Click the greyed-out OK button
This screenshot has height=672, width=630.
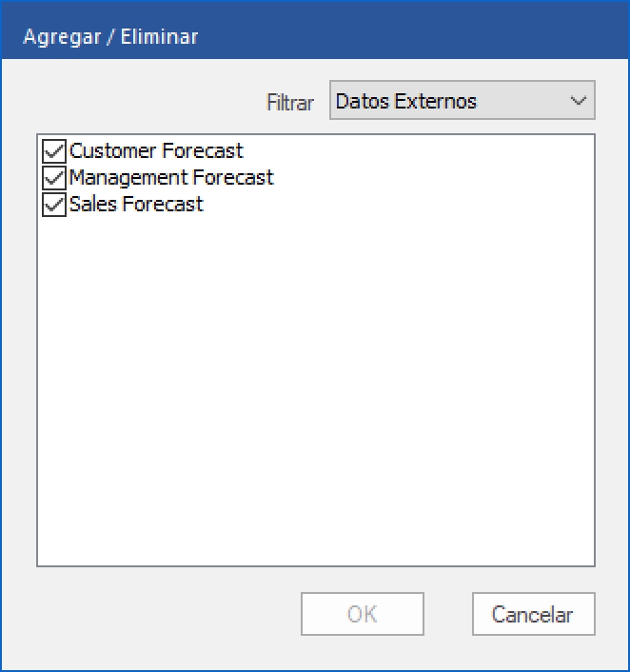pos(362,614)
